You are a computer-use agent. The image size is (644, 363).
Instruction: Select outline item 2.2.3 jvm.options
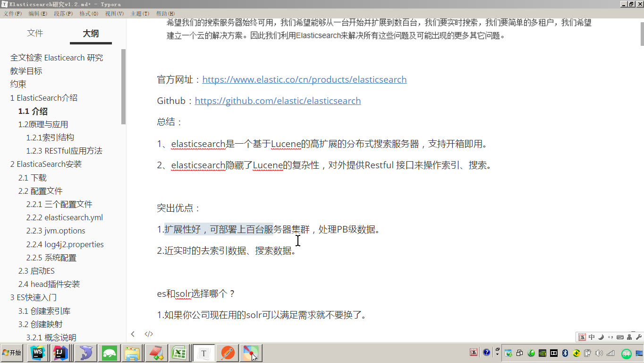tap(56, 231)
